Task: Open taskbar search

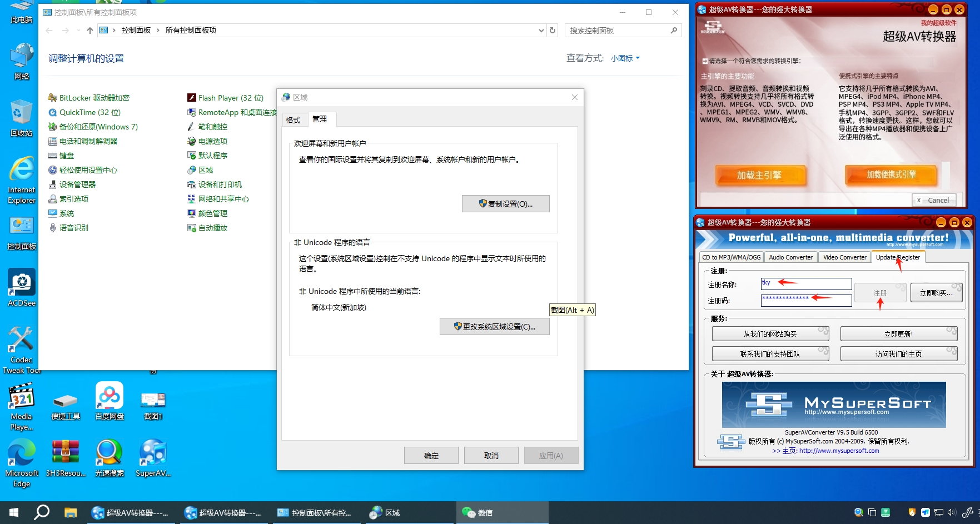Action: click(x=42, y=512)
